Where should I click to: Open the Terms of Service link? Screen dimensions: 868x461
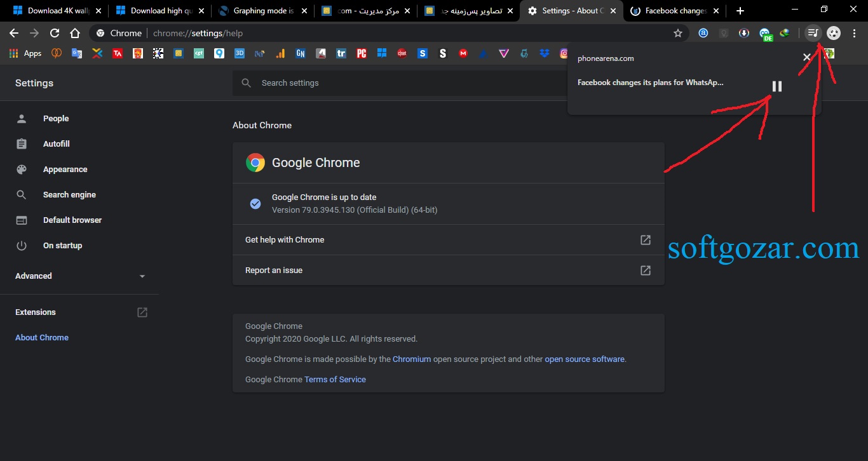pyautogui.click(x=335, y=380)
